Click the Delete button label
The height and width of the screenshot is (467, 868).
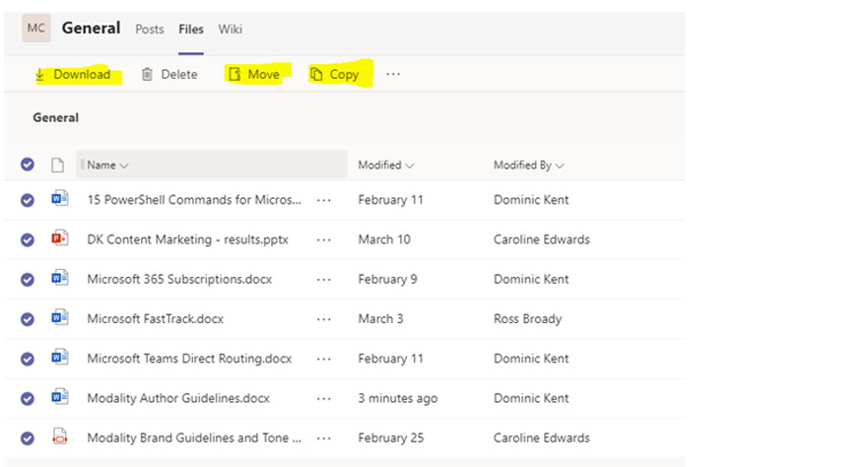point(179,74)
